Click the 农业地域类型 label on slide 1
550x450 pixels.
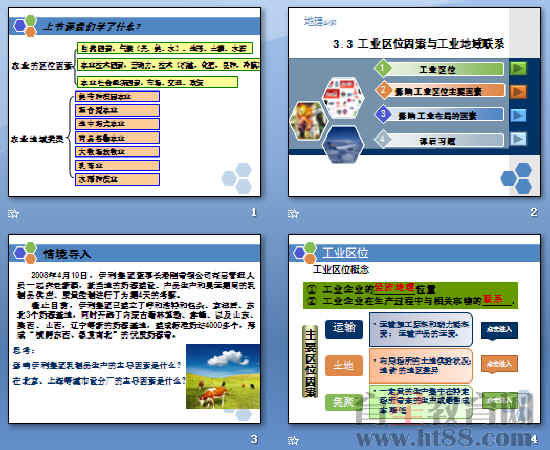point(37,140)
